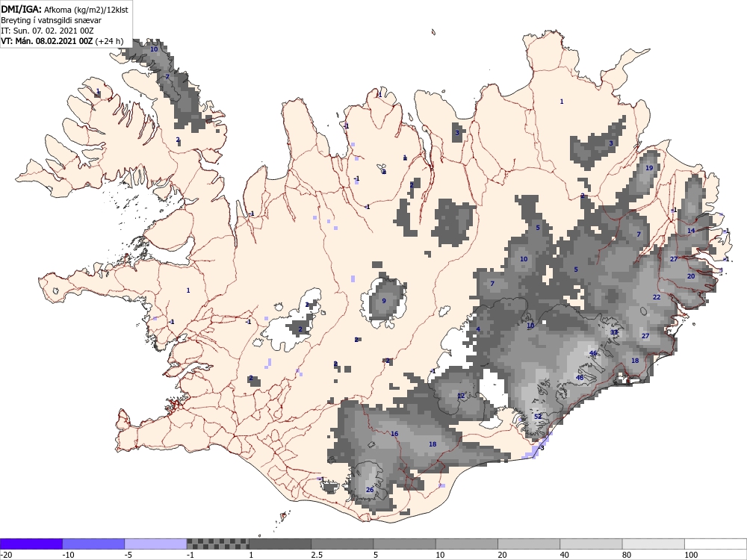Click the '40' legend scale label
The height and width of the screenshot is (560, 747).
(x=565, y=555)
